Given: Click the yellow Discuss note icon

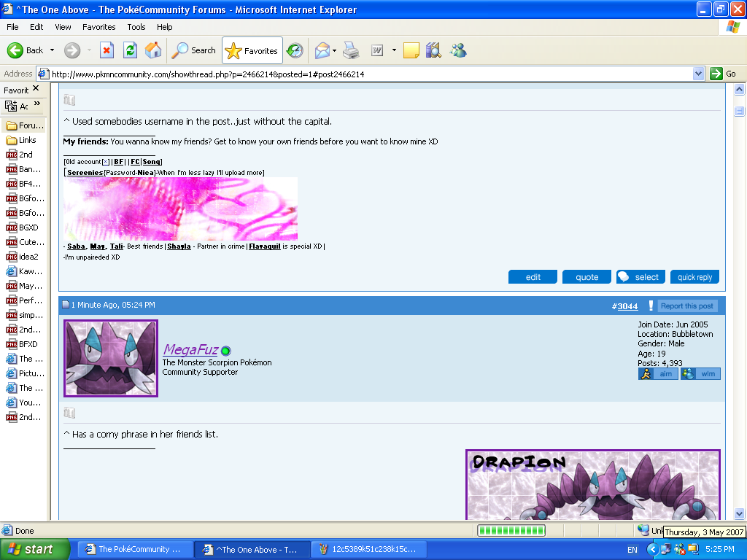Looking at the screenshot, I should pyautogui.click(x=411, y=50).
